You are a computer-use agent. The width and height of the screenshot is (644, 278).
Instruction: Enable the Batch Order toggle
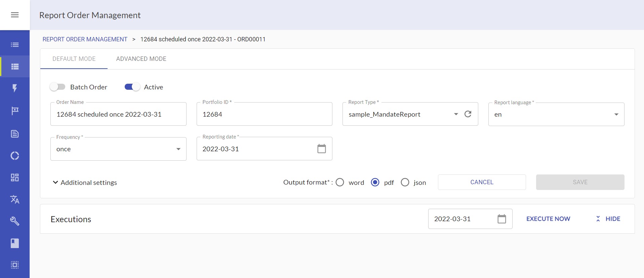click(x=57, y=87)
